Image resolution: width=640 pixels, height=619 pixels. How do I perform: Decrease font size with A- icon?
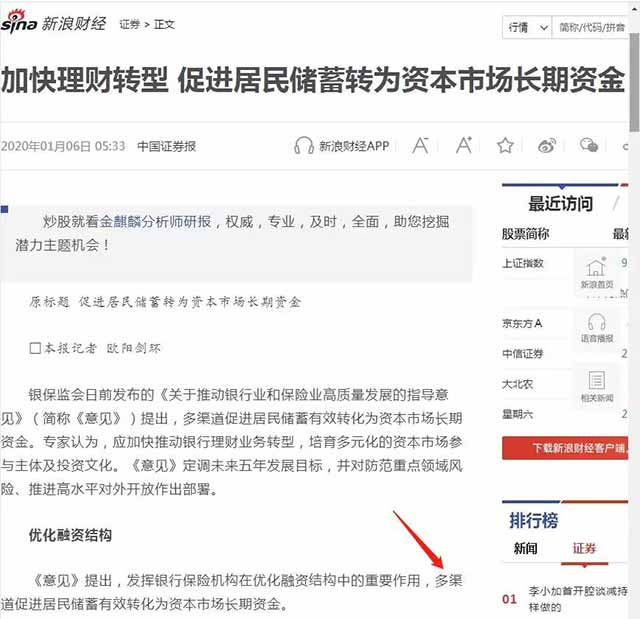[421, 146]
